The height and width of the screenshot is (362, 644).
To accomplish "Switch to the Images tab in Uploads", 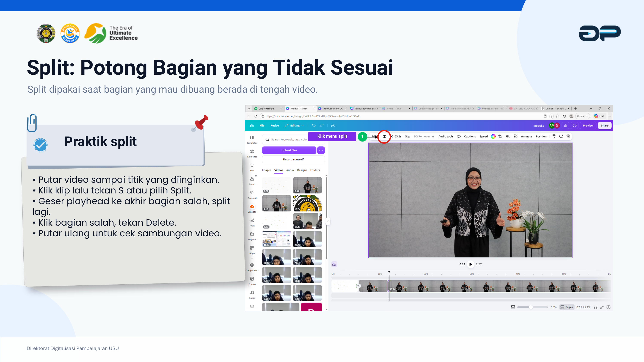I will pyautogui.click(x=266, y=170).
